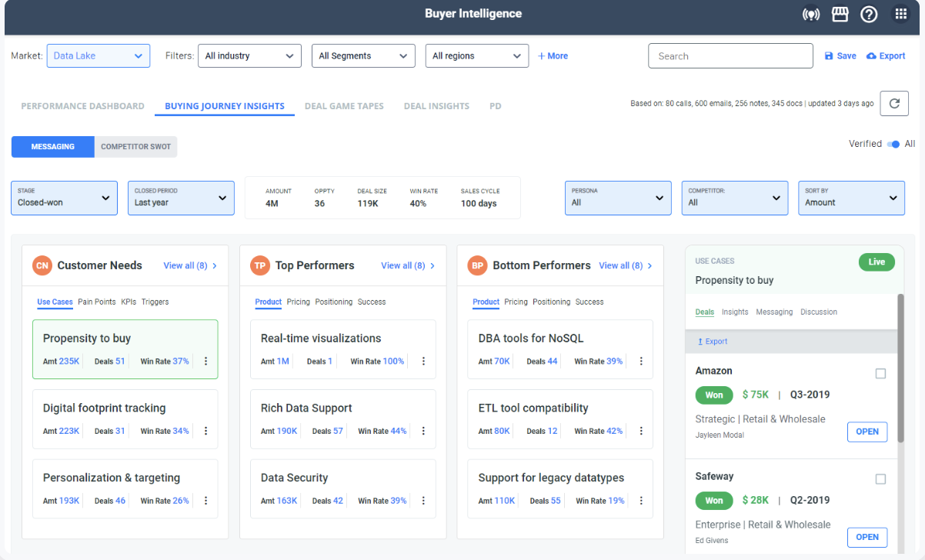The image size is (925, 560).
Task: Open the marketplace store icon
Action: [840, 14]
